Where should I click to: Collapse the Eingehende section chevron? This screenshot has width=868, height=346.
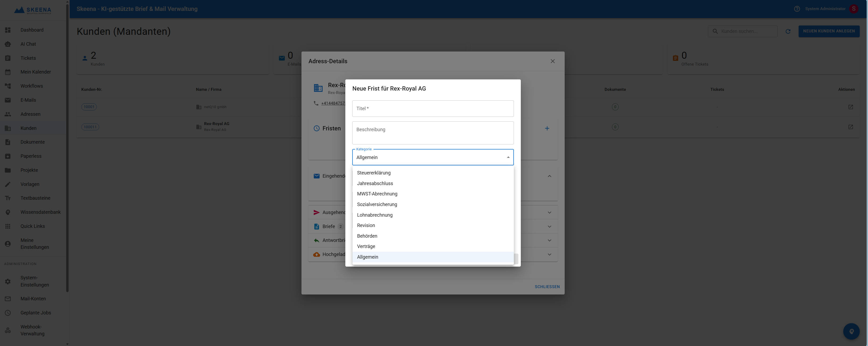(549, 176)
